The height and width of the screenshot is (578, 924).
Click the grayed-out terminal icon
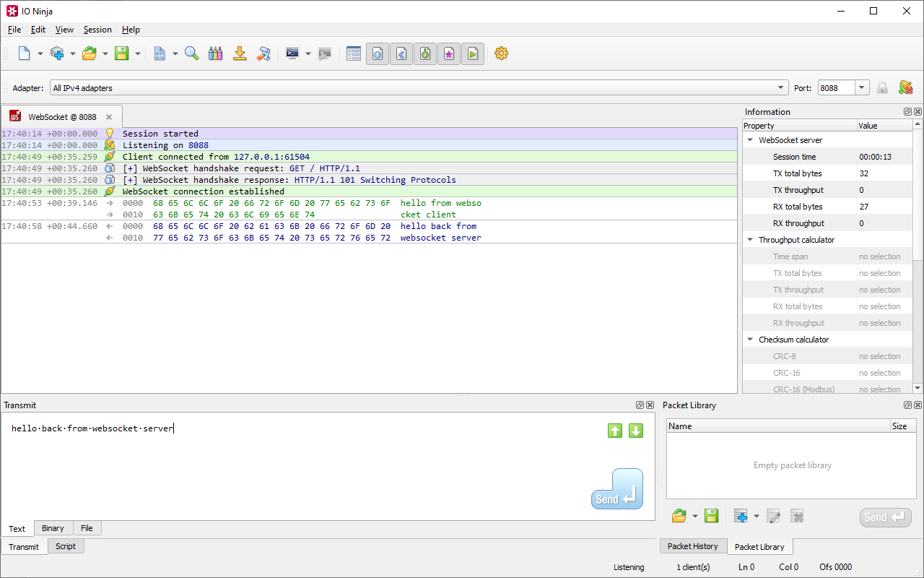click(325, 53)
